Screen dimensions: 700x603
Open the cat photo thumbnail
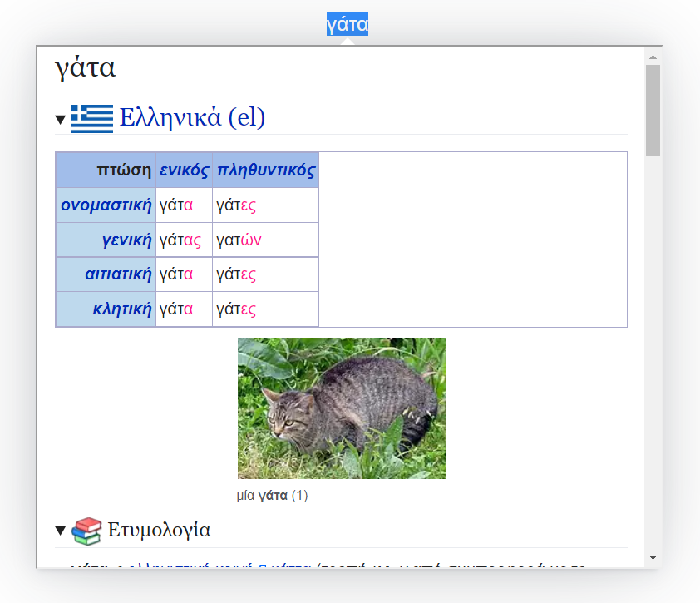[x=341, y=408]
